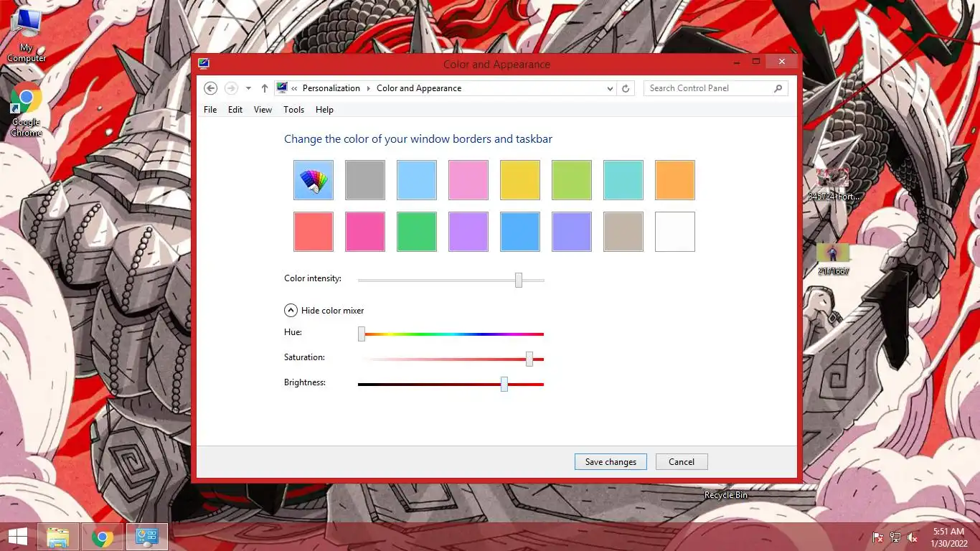The width and height of the screenshot is (980, 551).
Task: Select the lime green color swatch
Action: 572,180
